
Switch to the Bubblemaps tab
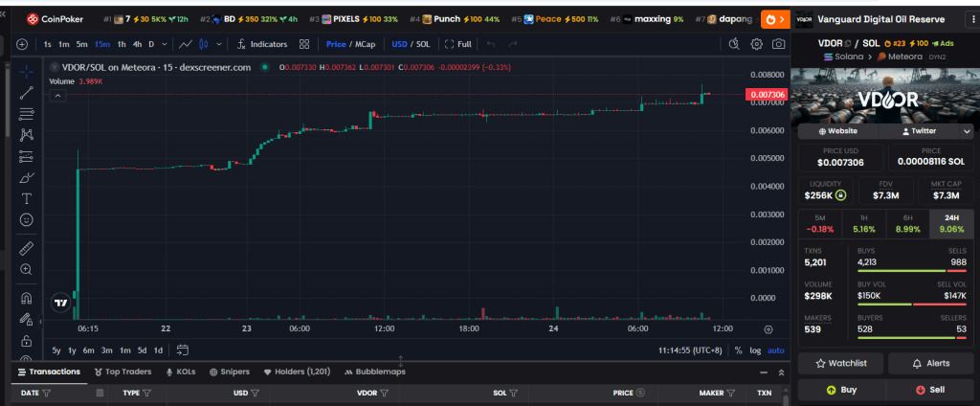click(375, 372)
